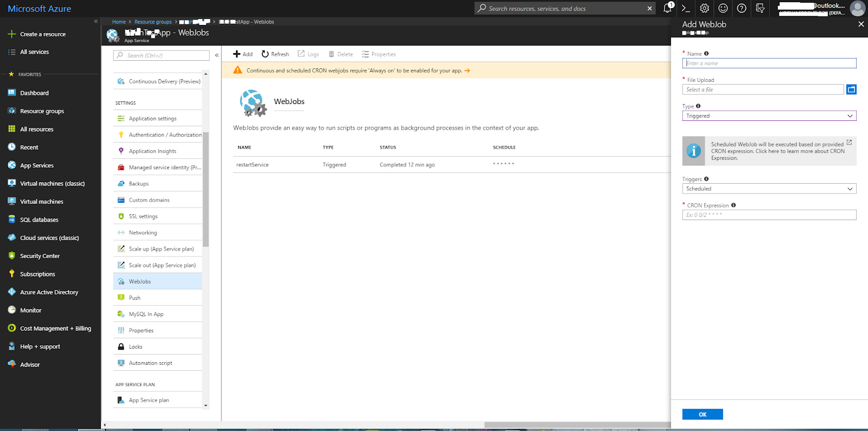The width and height of the screenshot is (868, 431).
Task: Clear the top search box with X
Action: click(x=649, y=9)
